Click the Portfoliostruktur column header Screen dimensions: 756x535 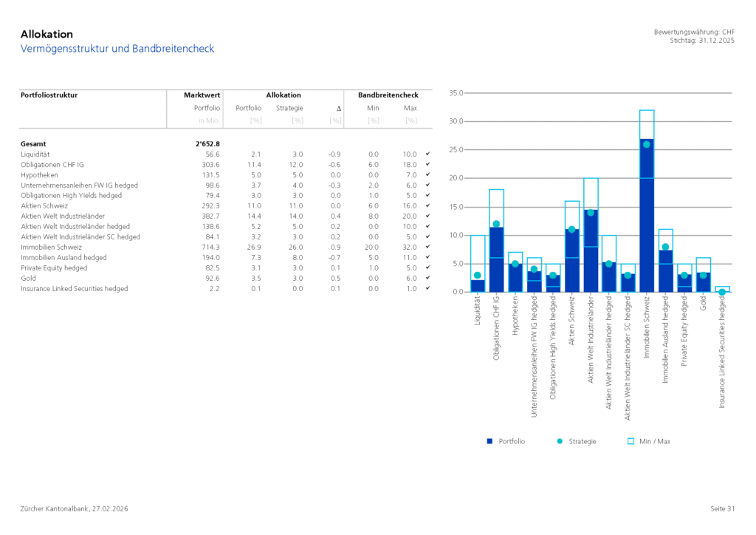(49, 95)
